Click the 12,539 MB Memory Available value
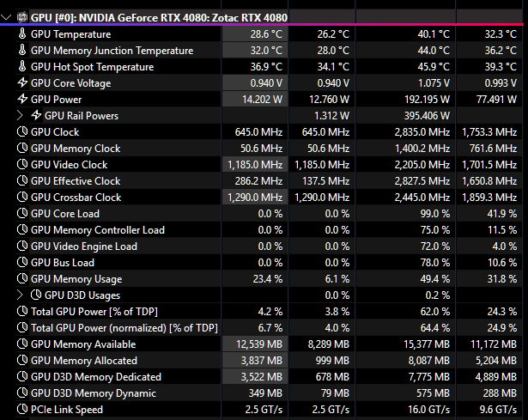 259,344
